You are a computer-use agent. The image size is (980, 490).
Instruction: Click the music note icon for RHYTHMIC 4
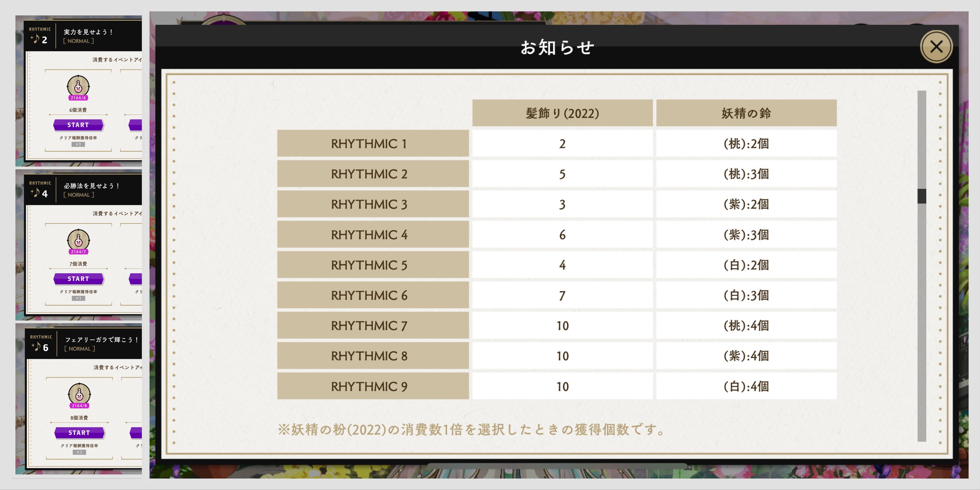36,192
